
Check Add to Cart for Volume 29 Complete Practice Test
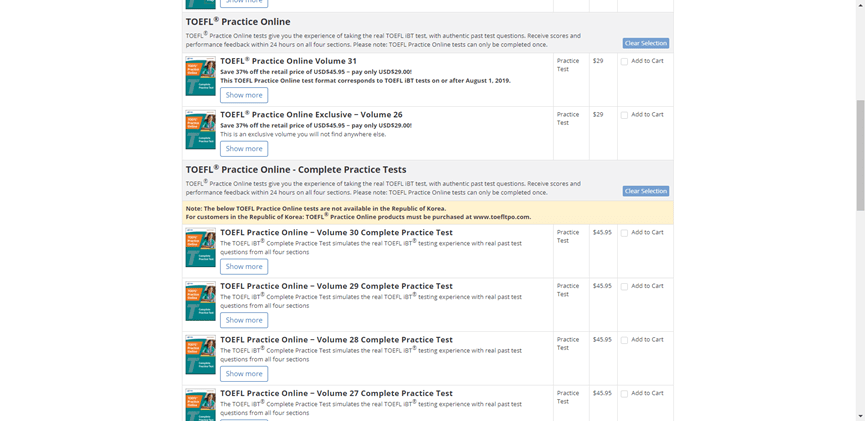[x=624, y=287]
